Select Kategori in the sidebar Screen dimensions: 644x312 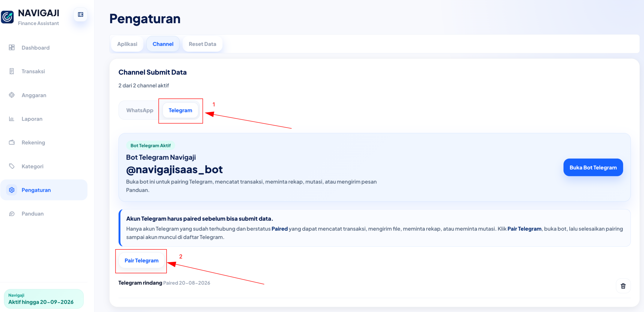(44, 166)
